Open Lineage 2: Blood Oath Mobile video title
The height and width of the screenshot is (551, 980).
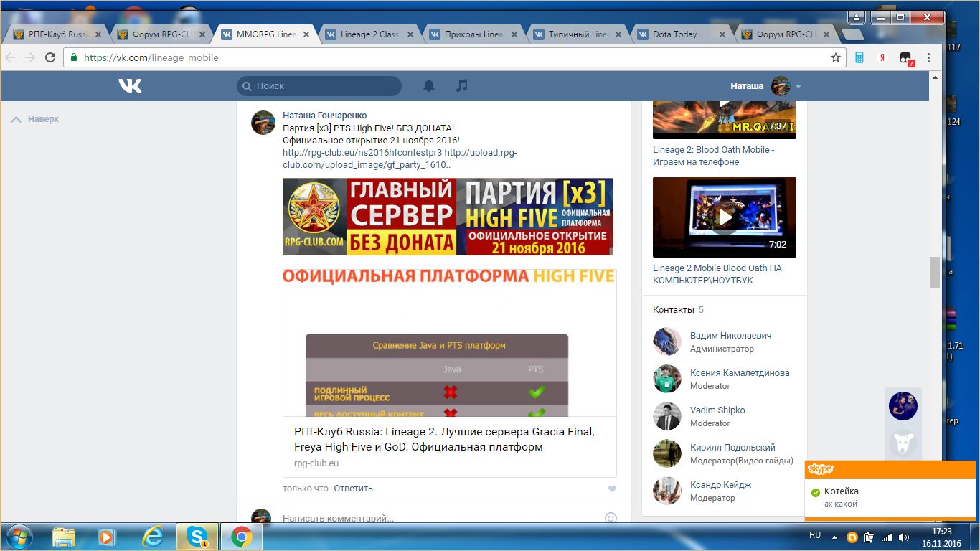pos(714,156)
